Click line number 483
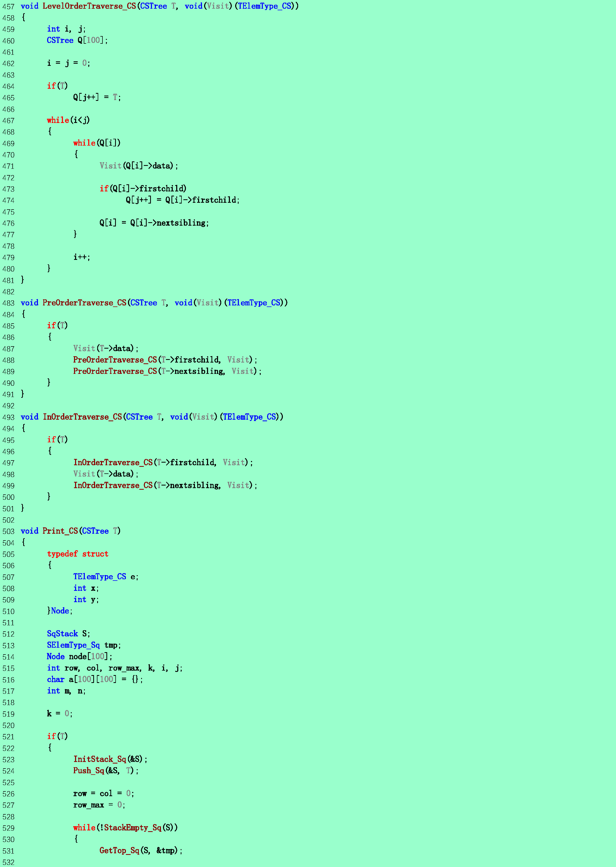The image size is (616, 867). pos(8,303)
